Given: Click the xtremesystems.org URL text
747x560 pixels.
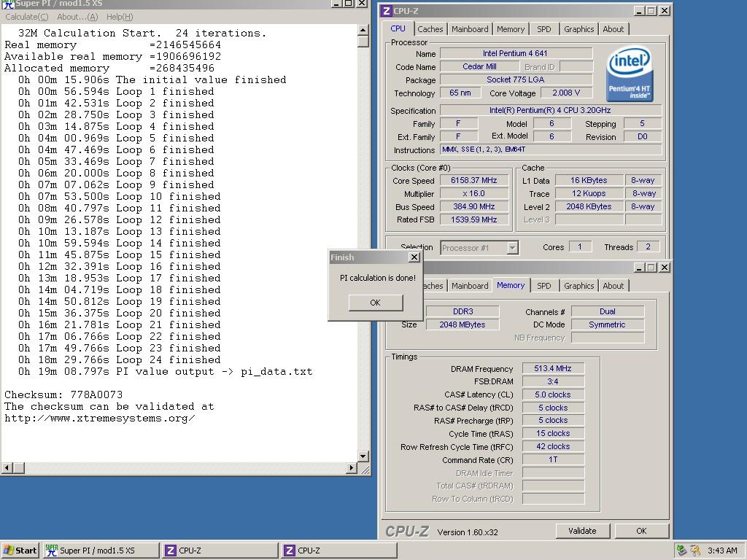Looking at the screenshot, I should tap(99, 419).
